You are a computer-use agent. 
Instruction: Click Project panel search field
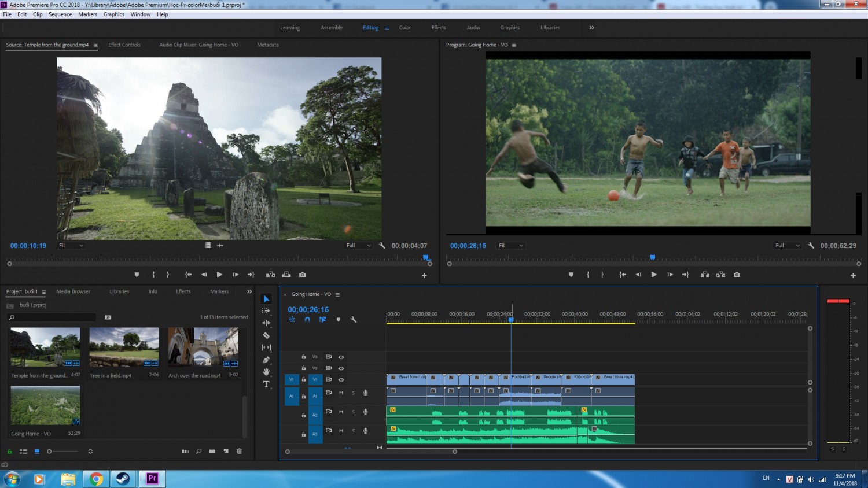tap(52, 317)
